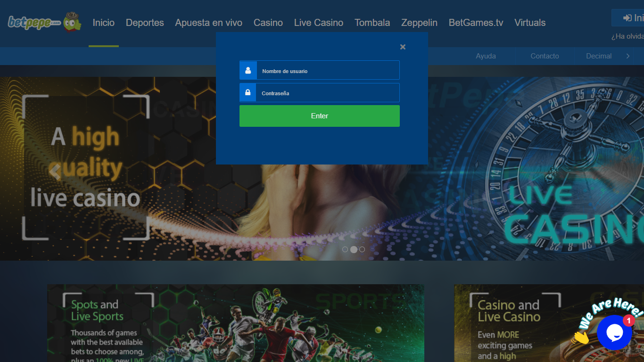Click the login arrow icon at top right

(x=627, y=18)
